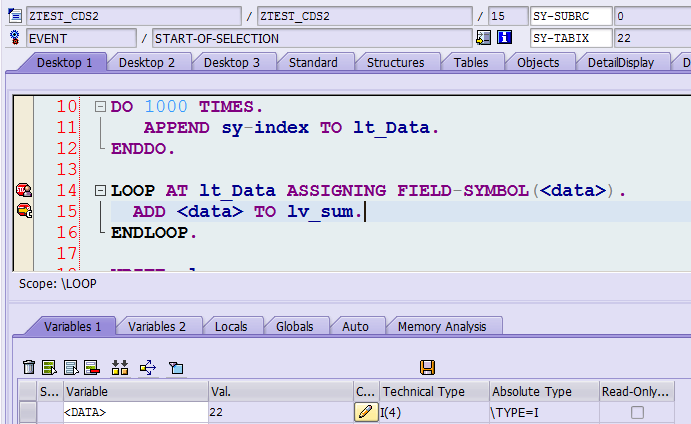Viewport: 691px width, 424px height.
Task: Click the select-all corner of variable table
Action: (28, 391)
